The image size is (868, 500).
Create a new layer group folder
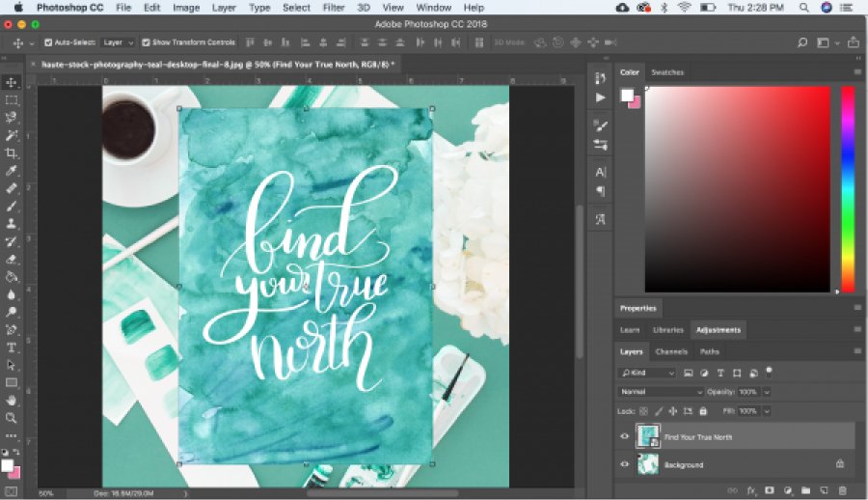coord(806,490)
